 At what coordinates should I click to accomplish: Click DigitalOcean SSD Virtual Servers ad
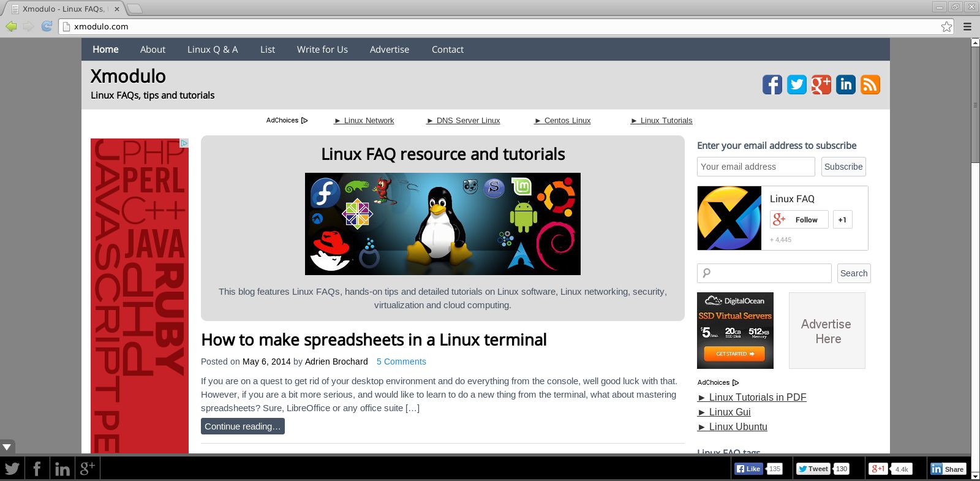[x=735, y=330]
